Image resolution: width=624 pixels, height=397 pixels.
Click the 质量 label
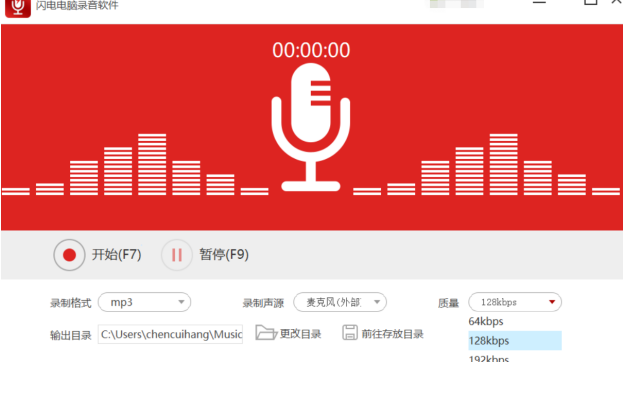coord(448,303)
